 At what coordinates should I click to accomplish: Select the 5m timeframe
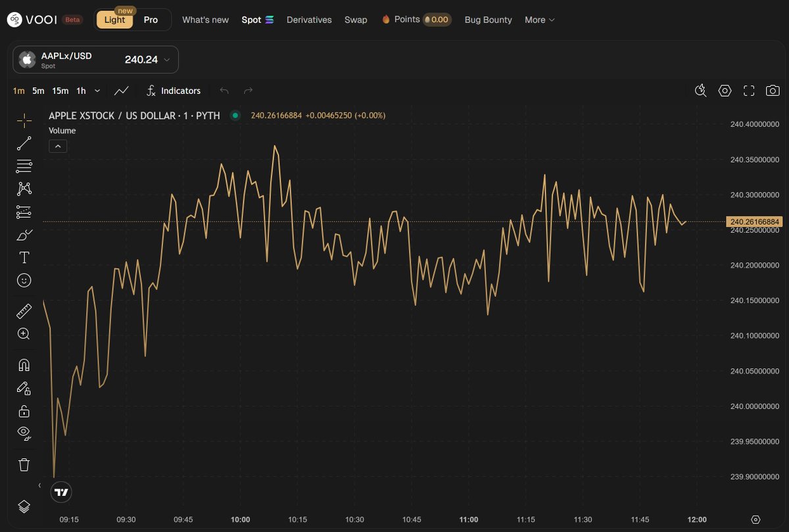pos(38,91)
